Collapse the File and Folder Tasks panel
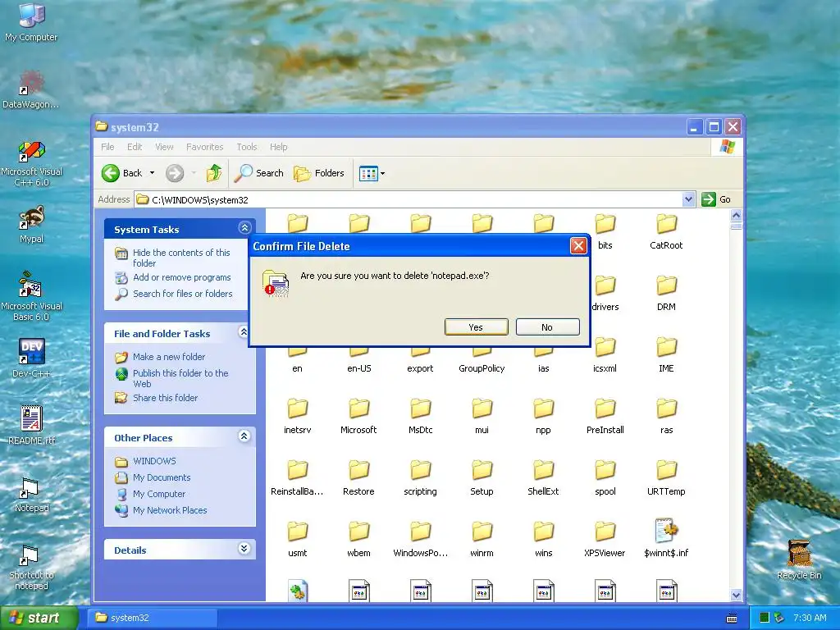 [243, 332]
